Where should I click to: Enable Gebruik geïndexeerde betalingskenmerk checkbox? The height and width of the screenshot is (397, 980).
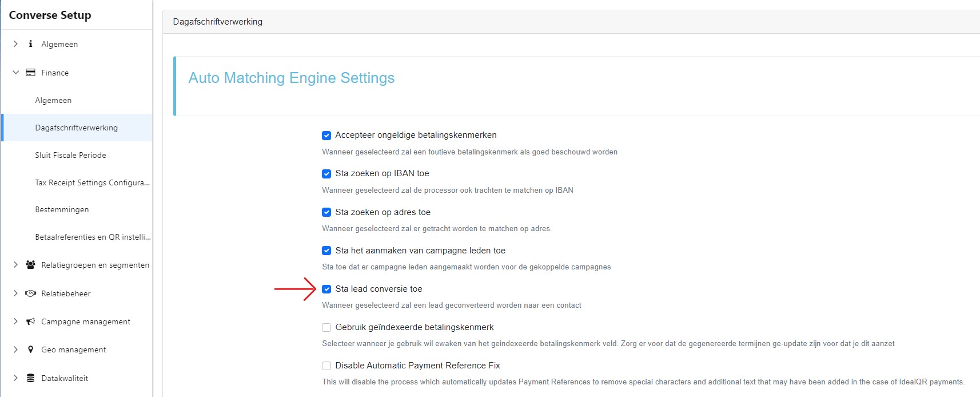[x=326, y=328]
